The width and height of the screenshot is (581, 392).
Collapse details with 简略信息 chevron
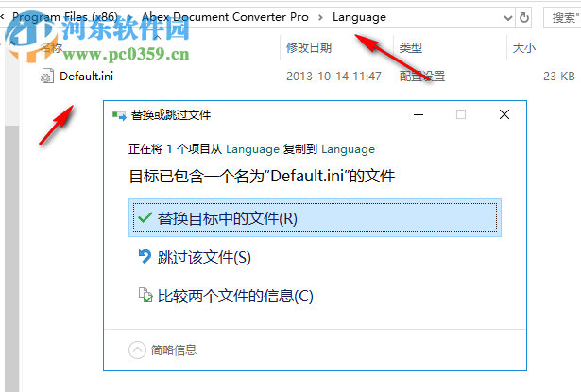click(x=137, y=349)
